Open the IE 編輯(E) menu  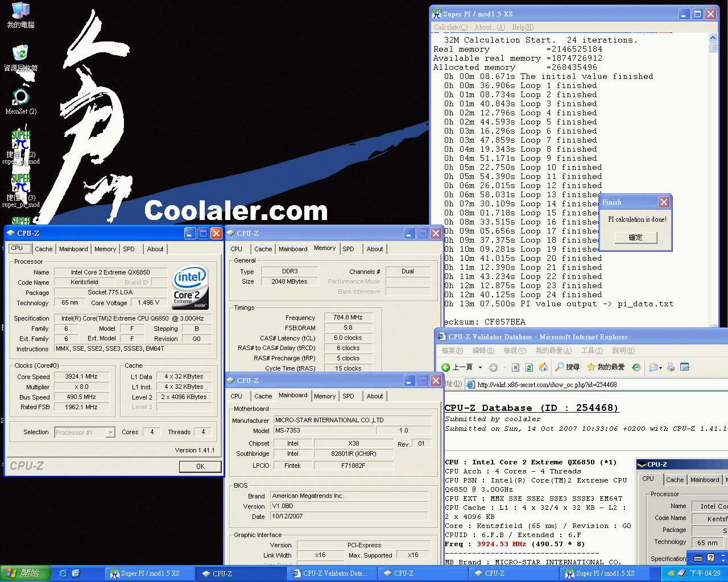[x=483, y=351]
